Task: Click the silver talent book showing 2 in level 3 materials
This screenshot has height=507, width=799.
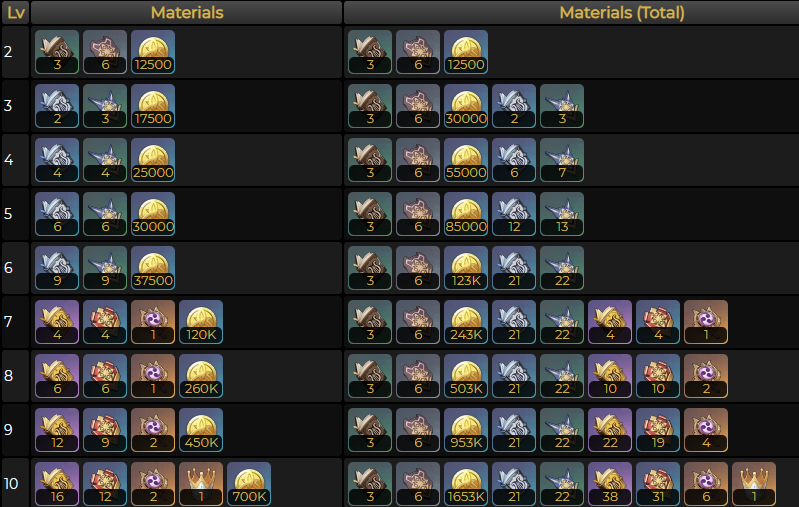Action: tap(57, 106)
